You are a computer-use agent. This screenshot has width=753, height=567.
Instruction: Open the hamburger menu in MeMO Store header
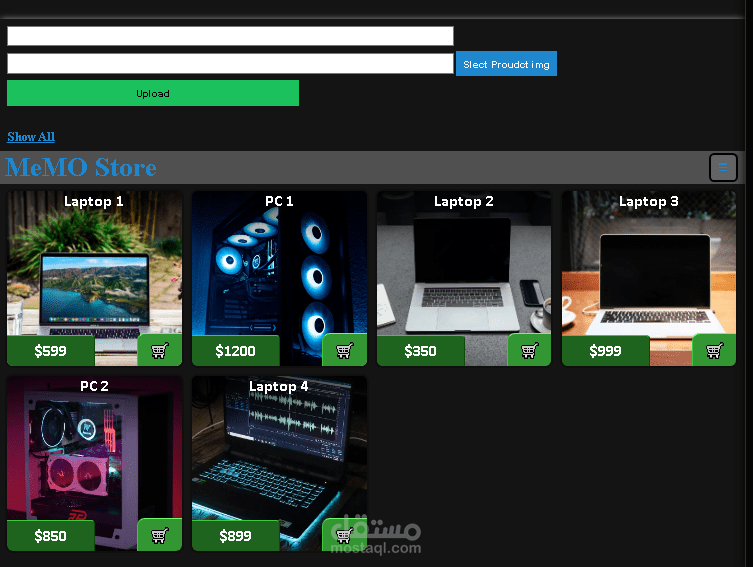point(723,167)
